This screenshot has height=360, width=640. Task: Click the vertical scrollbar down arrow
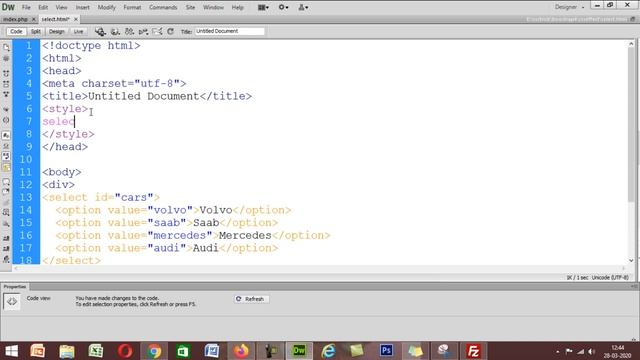[x=631, y=260]
